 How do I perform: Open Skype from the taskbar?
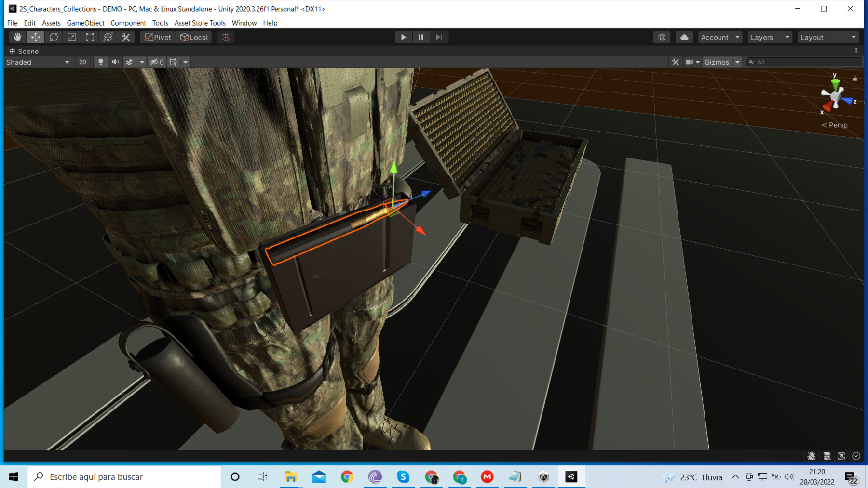403,477
